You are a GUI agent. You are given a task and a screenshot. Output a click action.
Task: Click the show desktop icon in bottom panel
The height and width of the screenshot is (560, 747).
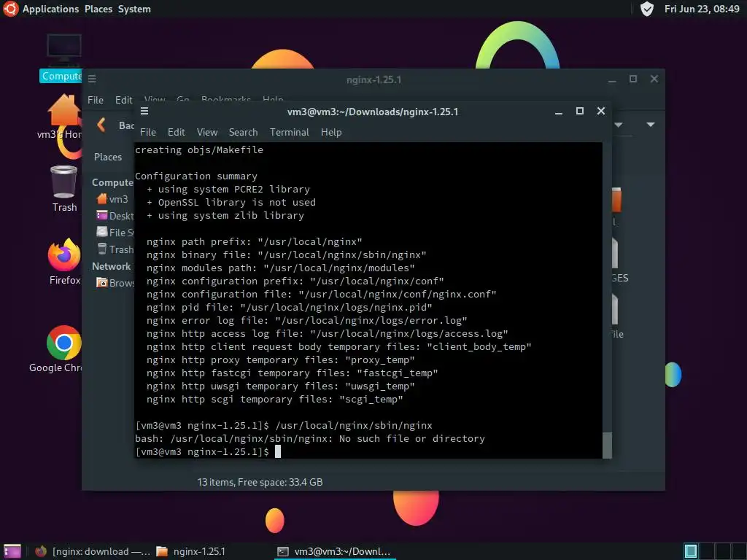click(12, 551)
